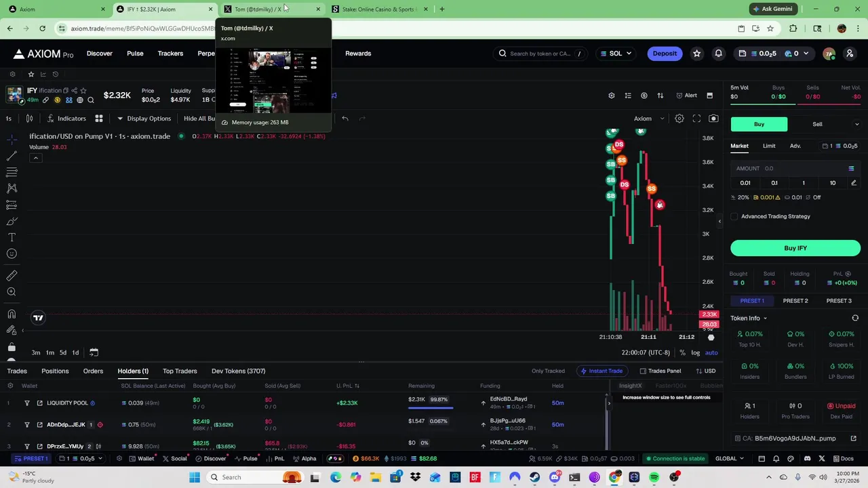
Task: Toggle USD currency display
Action: 706,371
